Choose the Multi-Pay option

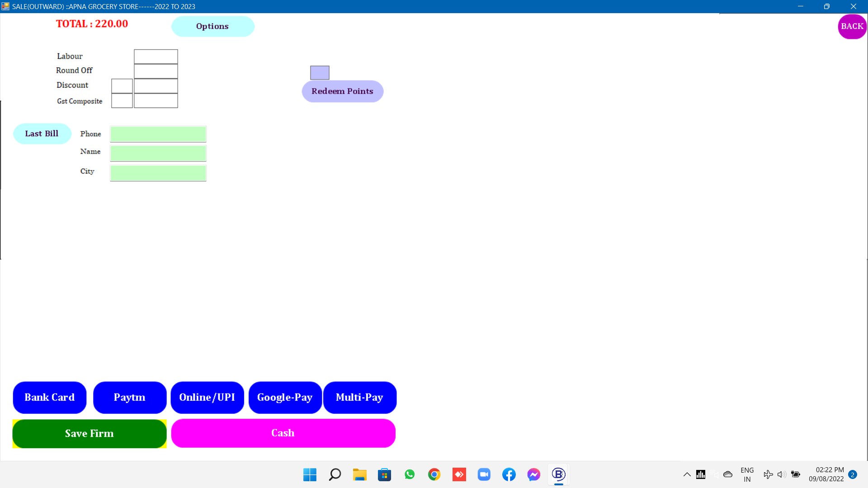click(x=360, y=398)
